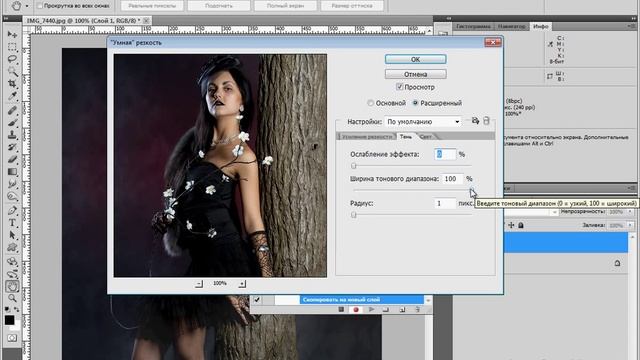The width and height of the screenshot is (640, 360).
Task: Open the Гистограмма panel tab
Action: point(473,27)
